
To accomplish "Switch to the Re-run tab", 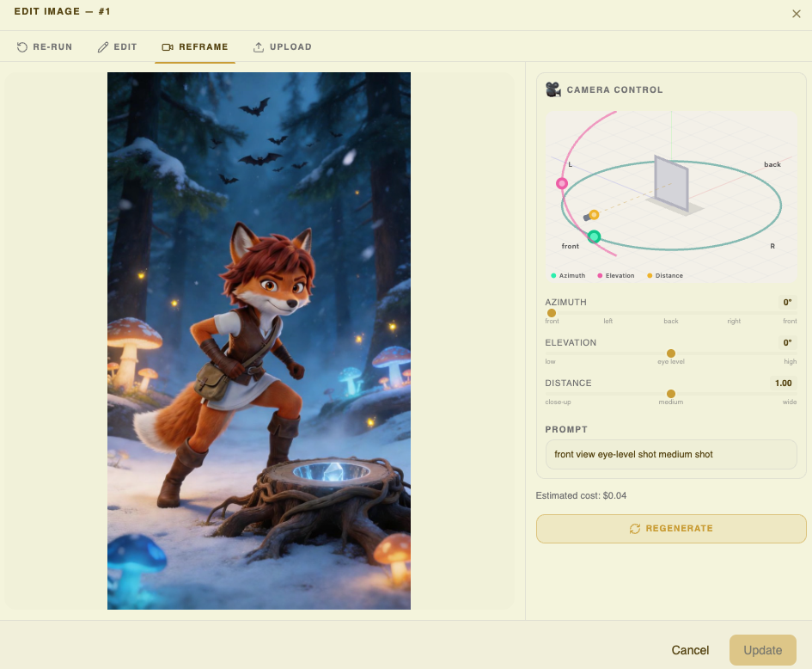I will coord(45,47).
